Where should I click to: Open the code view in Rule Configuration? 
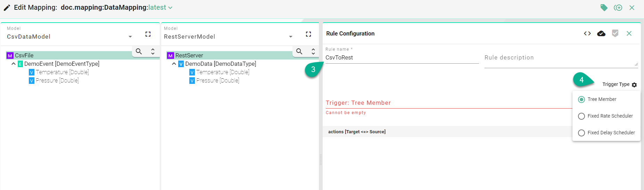coord(587,33)
